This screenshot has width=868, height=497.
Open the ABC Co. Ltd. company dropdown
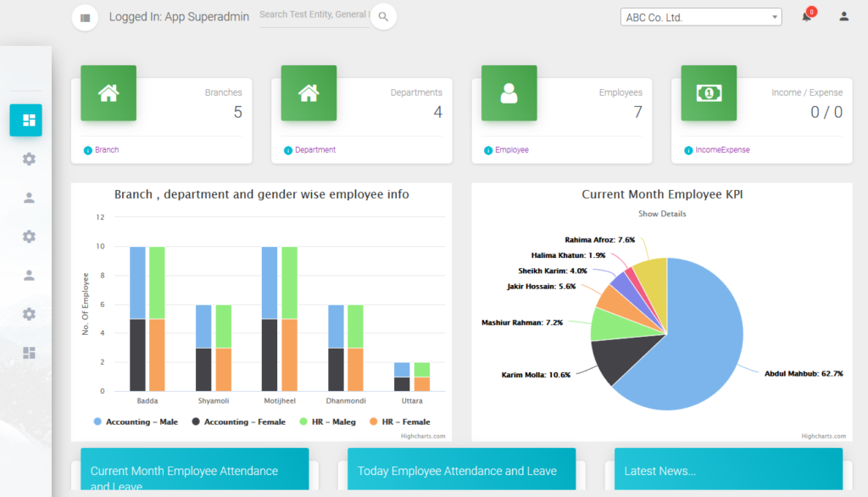700,16
